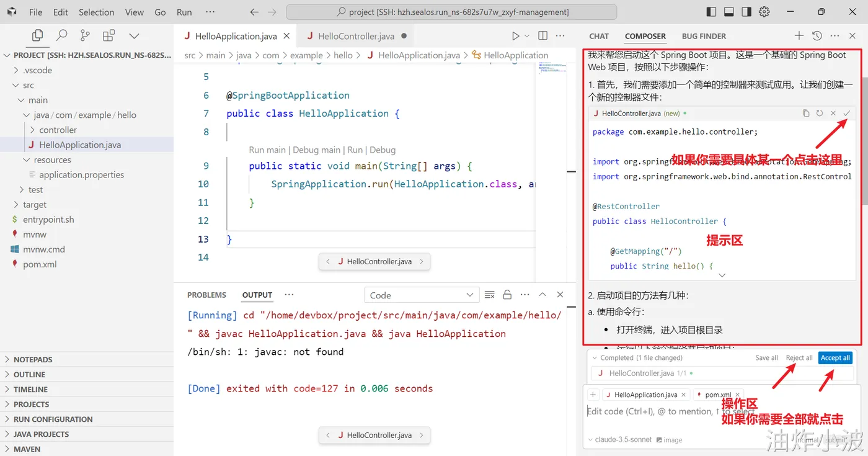Click Accept all to apply changes
Image resolution: width=868 pixels, height=456 pixels.
[835, 358]
